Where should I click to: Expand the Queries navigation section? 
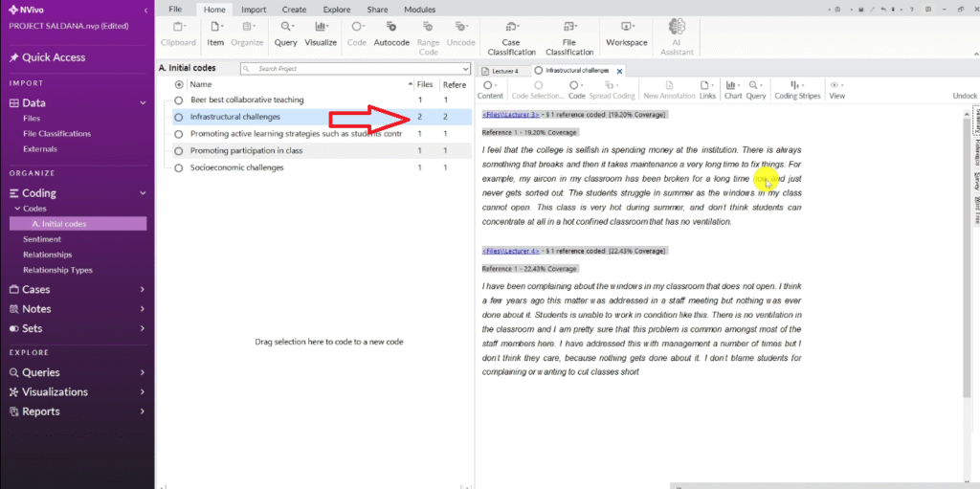pyautogui.click(x=142, y=372)
